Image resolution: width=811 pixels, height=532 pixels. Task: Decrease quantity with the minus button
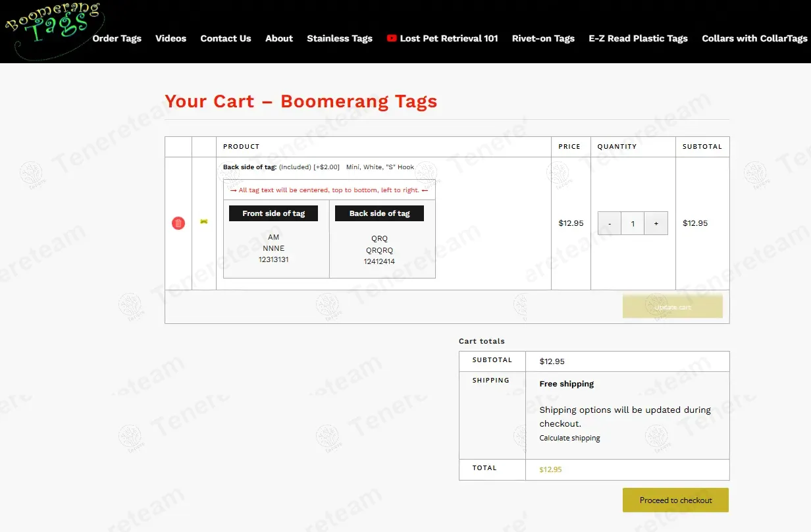pos(610,223)
